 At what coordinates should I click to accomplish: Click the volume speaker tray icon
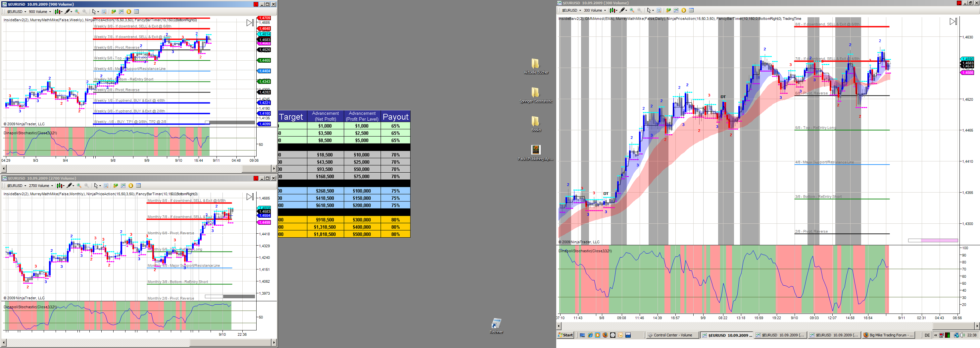click(x=962, y=335)
